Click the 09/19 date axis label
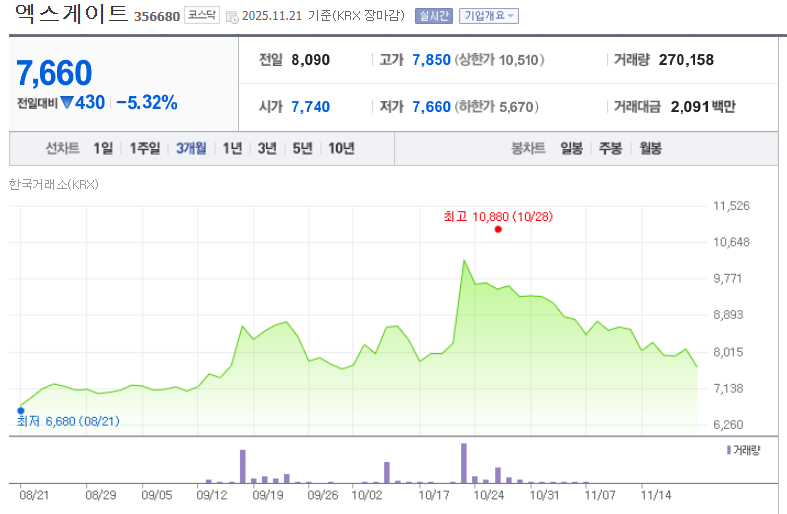Image resolution: width=787 pixels, height=514 pixels. tap(268, 495)
